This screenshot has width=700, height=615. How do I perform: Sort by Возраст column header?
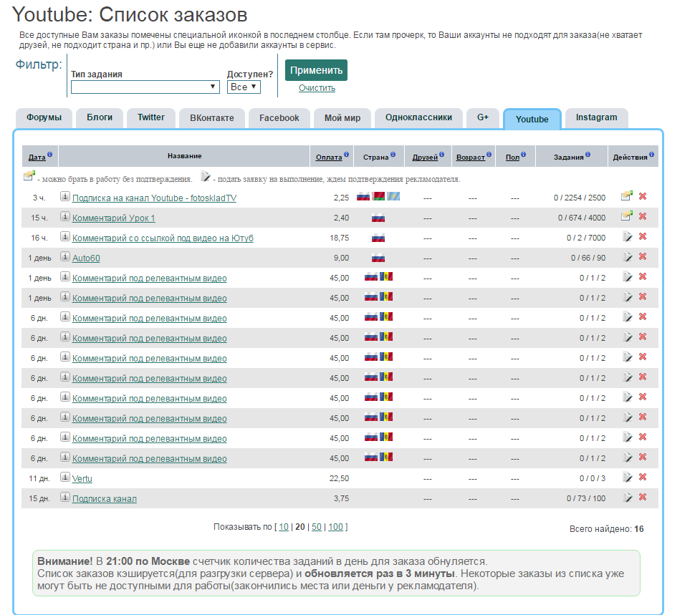(x=471, y=158)
